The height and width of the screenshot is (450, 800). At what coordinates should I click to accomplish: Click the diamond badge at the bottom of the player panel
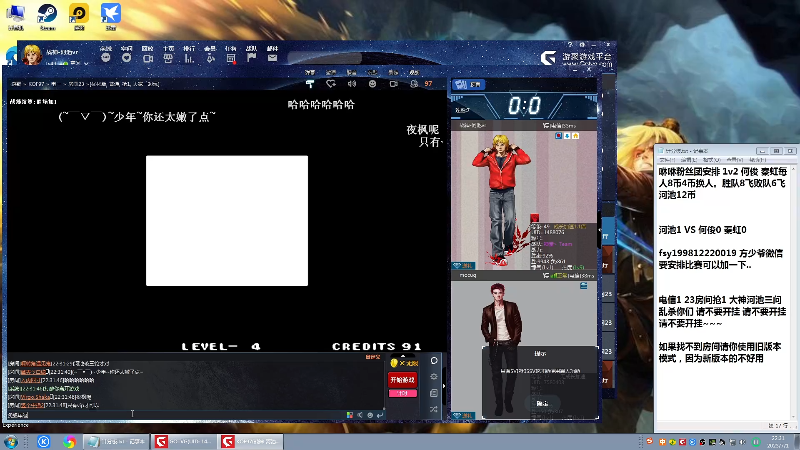[x=463, y=416]
